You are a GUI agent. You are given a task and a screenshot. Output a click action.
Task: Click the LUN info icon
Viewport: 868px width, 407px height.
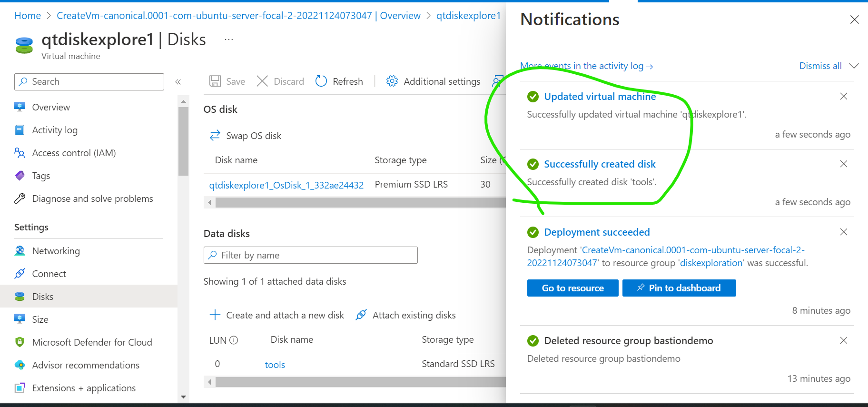(234, 340)
